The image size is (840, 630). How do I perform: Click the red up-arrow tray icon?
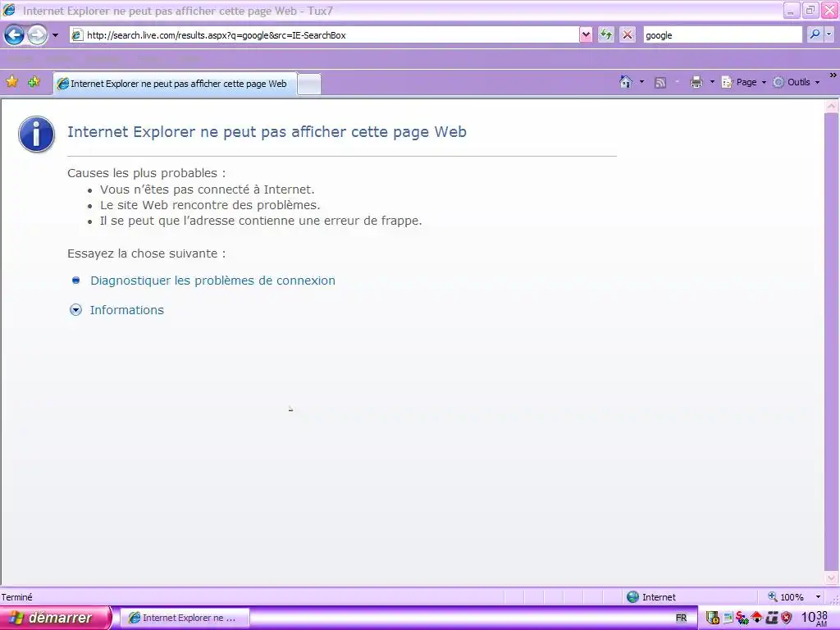pyautogui.click(x=756, y=617)
